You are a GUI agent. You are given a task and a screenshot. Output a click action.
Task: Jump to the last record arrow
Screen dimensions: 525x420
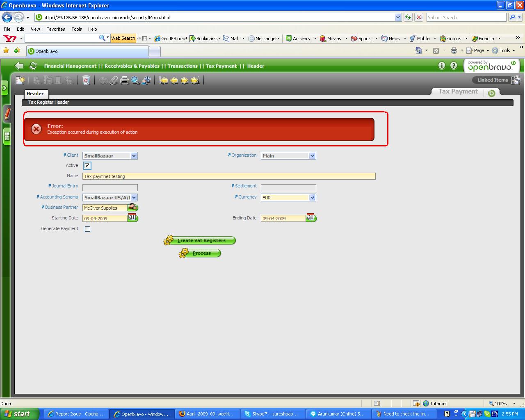[x=195, y=80]
